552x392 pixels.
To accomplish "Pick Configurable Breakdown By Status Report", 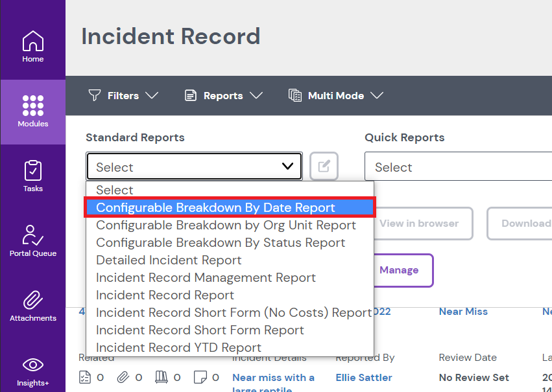I will point(221,242).
